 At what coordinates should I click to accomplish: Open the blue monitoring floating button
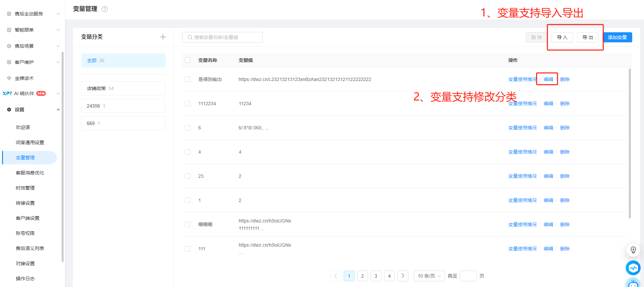point(633,268)
